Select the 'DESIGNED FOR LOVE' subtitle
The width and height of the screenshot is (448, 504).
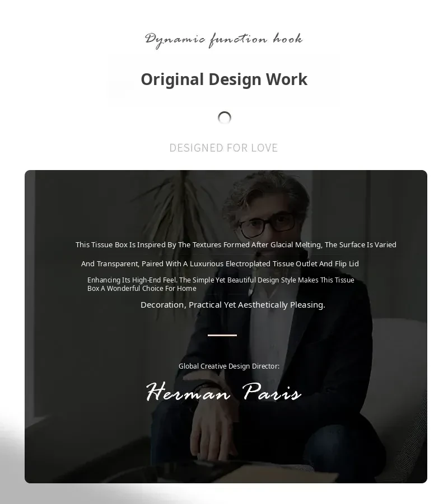(x=223, y=148)
